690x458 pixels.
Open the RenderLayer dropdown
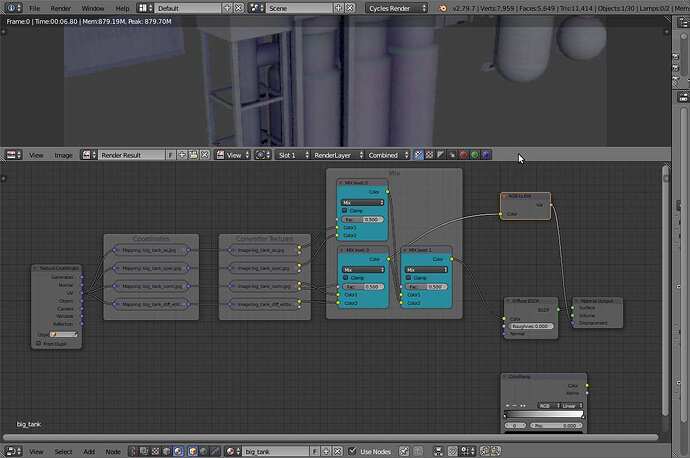(338, 155)
